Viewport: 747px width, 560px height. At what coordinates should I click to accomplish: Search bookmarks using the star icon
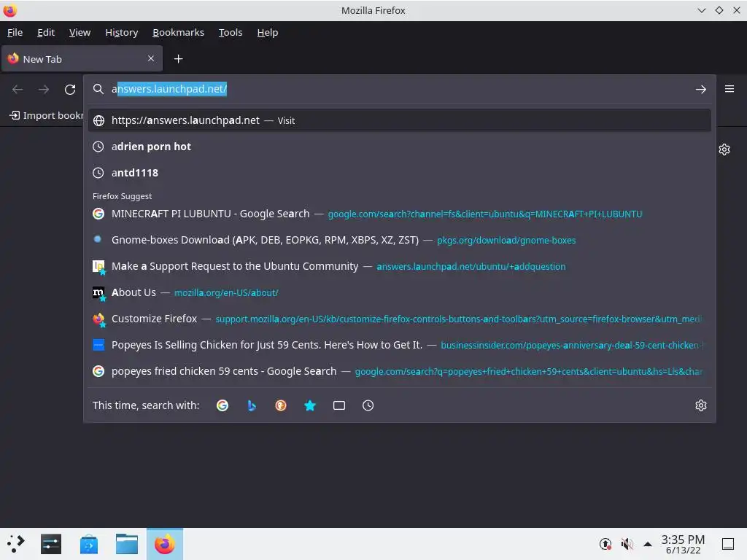tap(309, 405)
